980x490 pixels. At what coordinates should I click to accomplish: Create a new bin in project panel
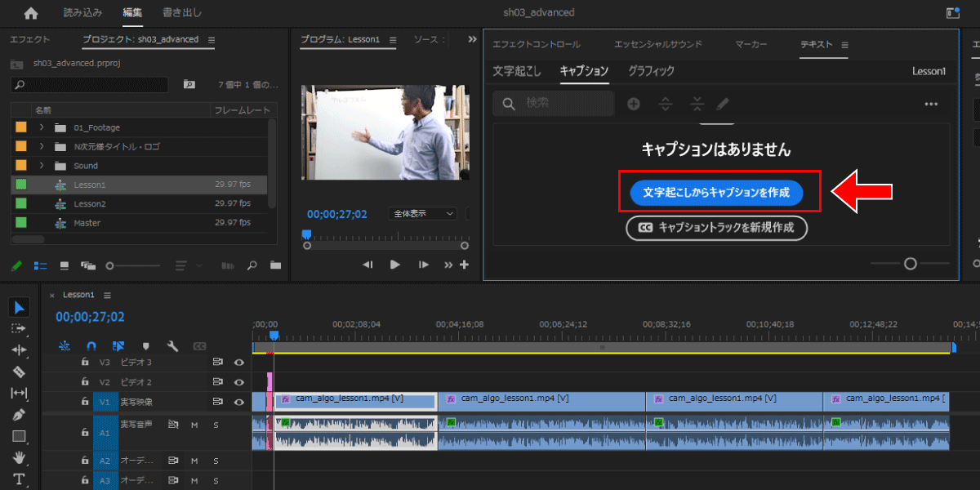tap(275, 265)
